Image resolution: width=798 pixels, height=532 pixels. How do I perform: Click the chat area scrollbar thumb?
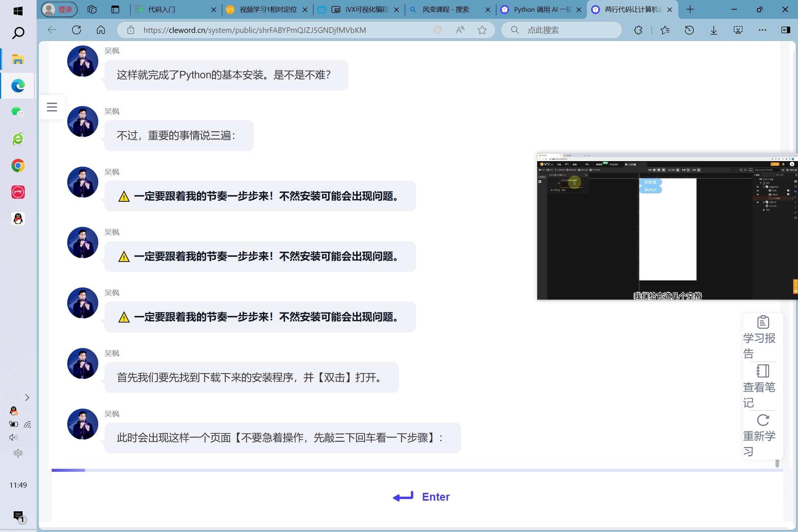(x=777, y=463)
